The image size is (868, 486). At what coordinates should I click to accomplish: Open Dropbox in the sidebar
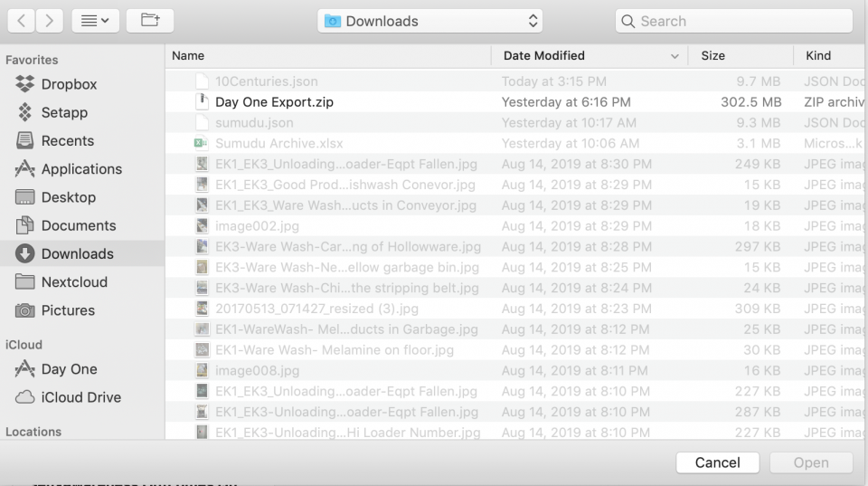[82, 84]
